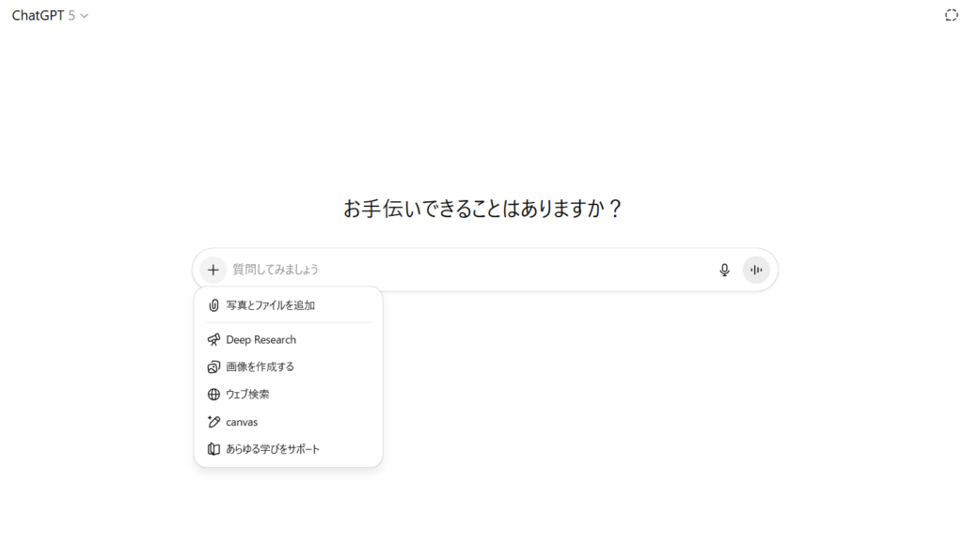Click the image creation icon

coord(213,366)
